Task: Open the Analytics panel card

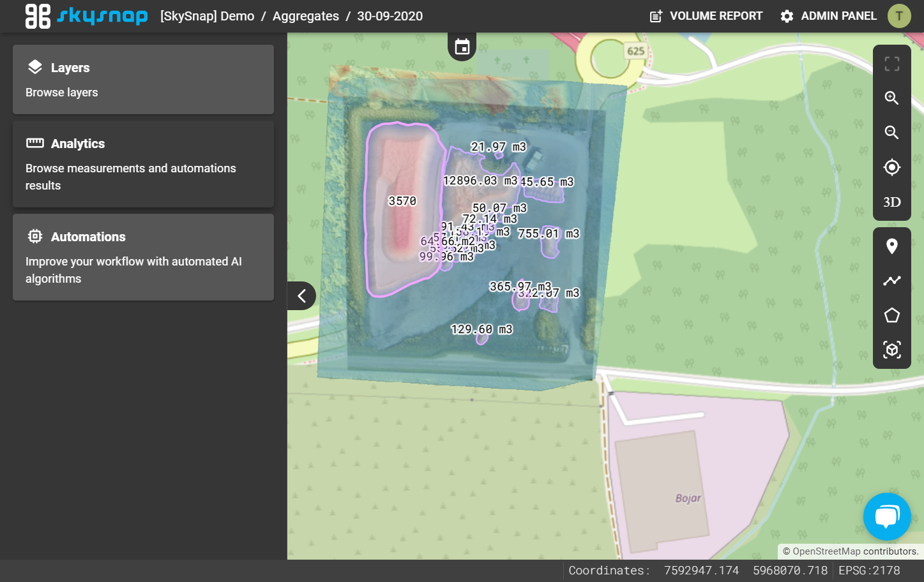Action: pos(143,164)
